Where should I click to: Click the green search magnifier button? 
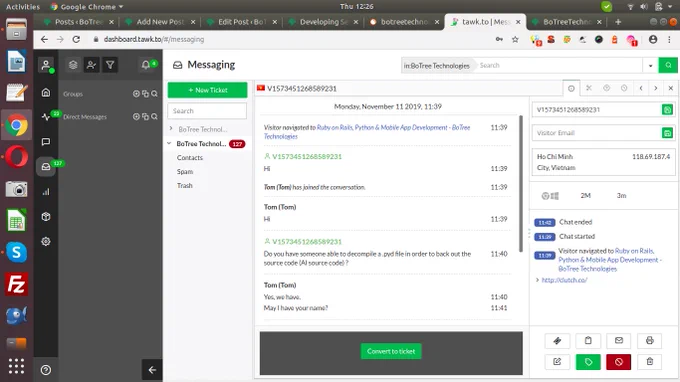click(x=668, y=65)
